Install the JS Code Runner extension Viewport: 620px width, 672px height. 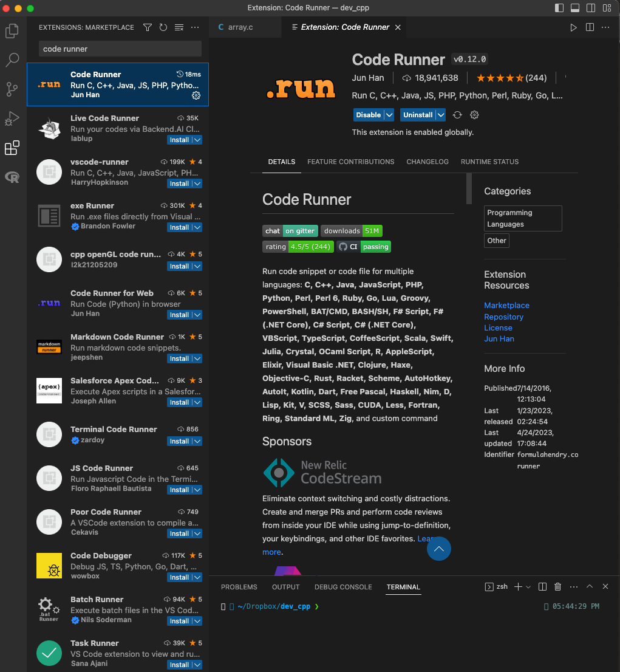click(x=179, y=490)
